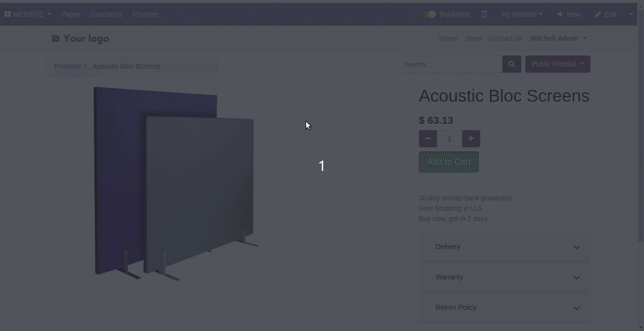Go to the Shop link

pos(473,38)
